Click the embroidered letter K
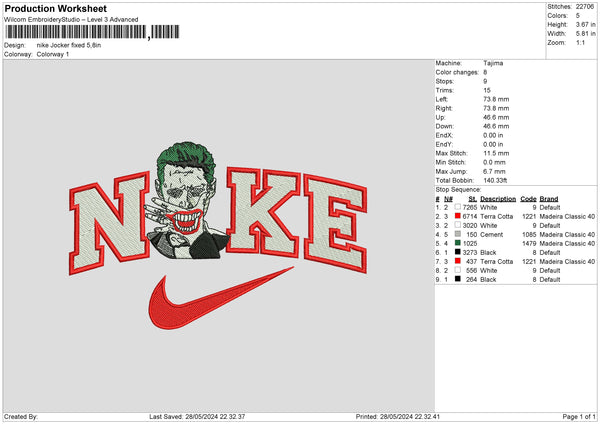The image size is (600, 424). pyautogui.click(x=263, y=212)
